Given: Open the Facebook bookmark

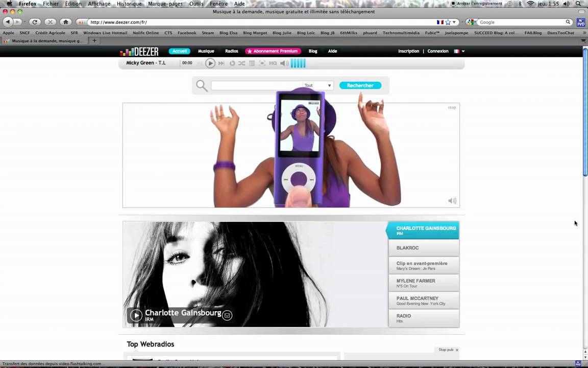Looking at the screenshot, I should (187, 33).
